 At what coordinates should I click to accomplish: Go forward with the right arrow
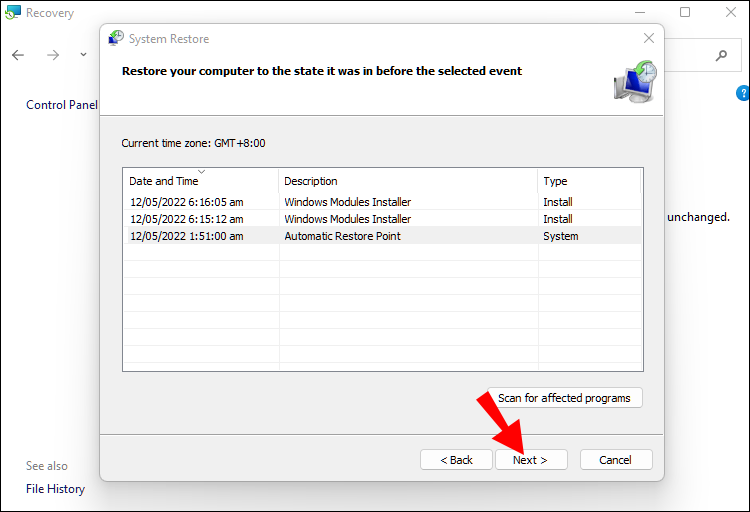(53, 54)
